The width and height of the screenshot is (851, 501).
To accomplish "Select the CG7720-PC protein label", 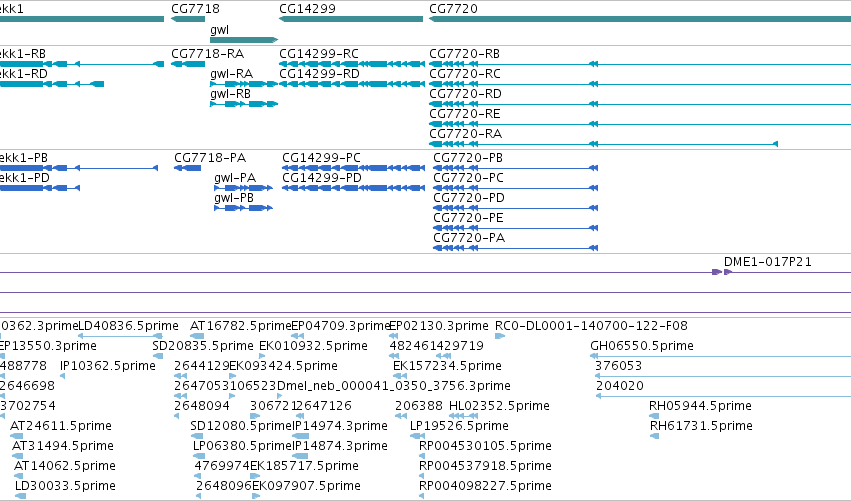I will [468, 178].
